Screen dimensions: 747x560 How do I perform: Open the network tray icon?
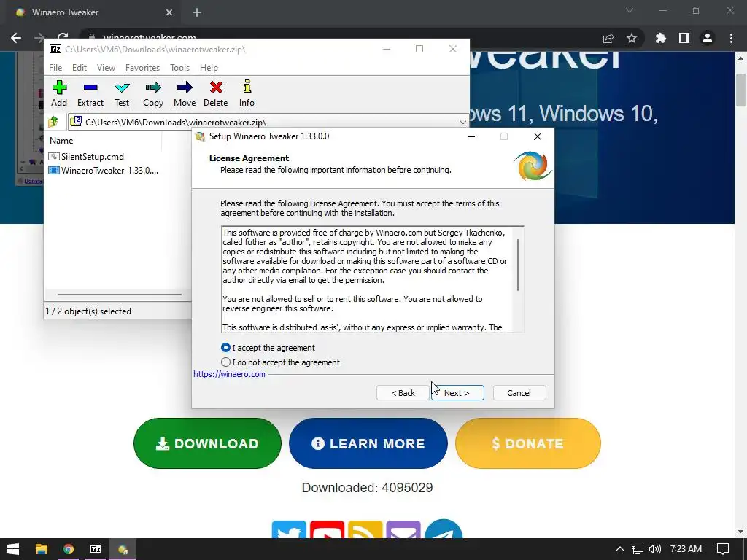[637, 549]
